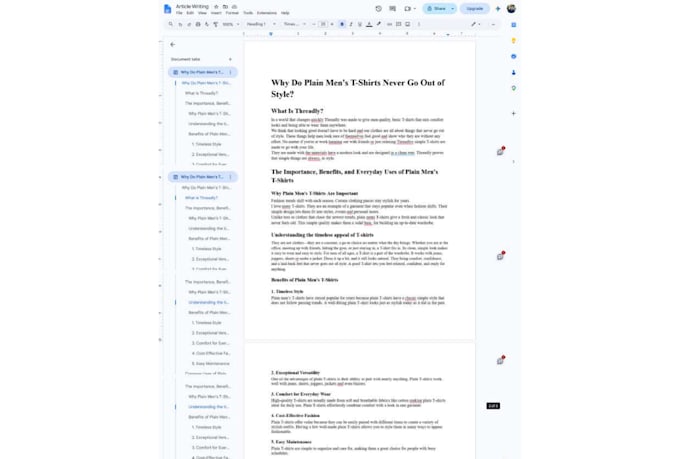680x459 pixels.
Task: Star the Article Writing document
Action: pyautogui.click(x=216, y=7)
